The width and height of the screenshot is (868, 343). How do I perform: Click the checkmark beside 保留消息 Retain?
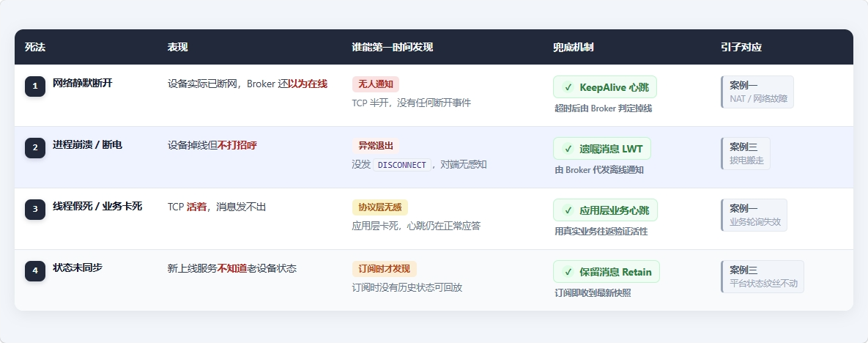568,271
